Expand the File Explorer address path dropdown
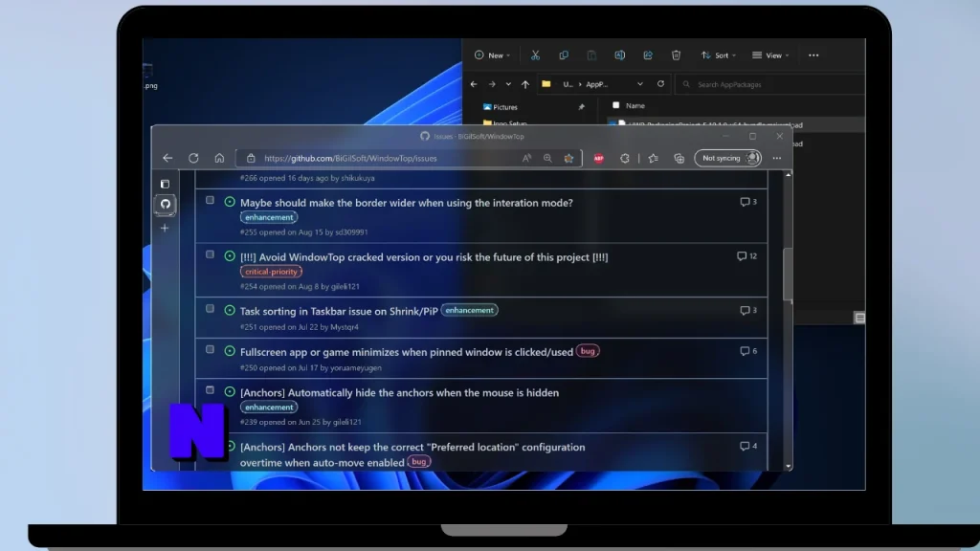 pyautogui.click(x=640, y=84)
